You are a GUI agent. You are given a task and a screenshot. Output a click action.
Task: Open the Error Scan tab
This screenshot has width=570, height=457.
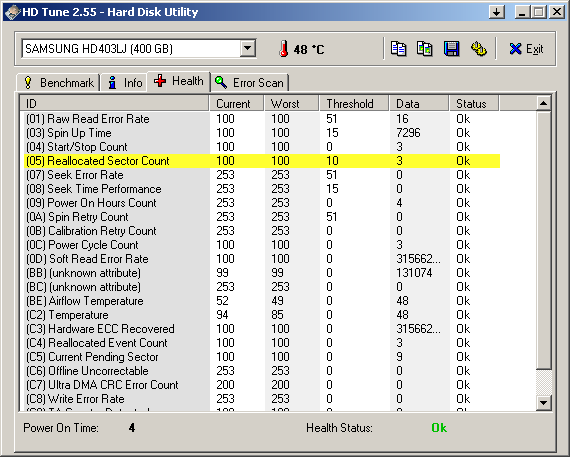250,83
